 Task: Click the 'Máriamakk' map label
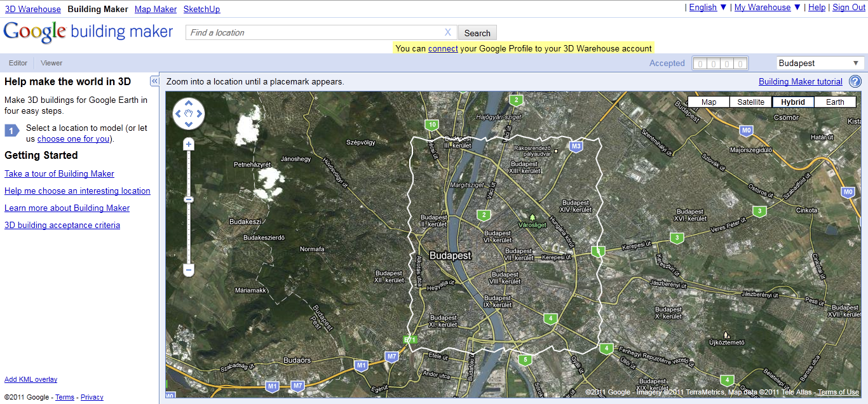click(x=250, y=290)
